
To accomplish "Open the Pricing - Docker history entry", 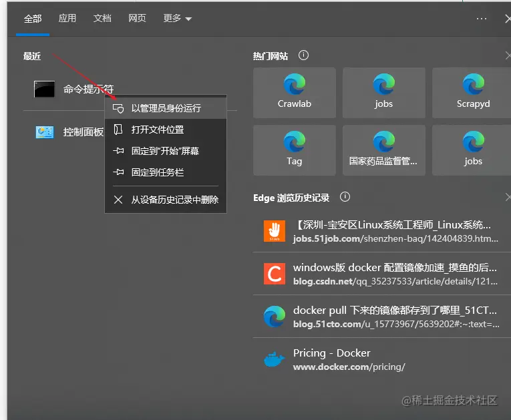I will [382, 359].
